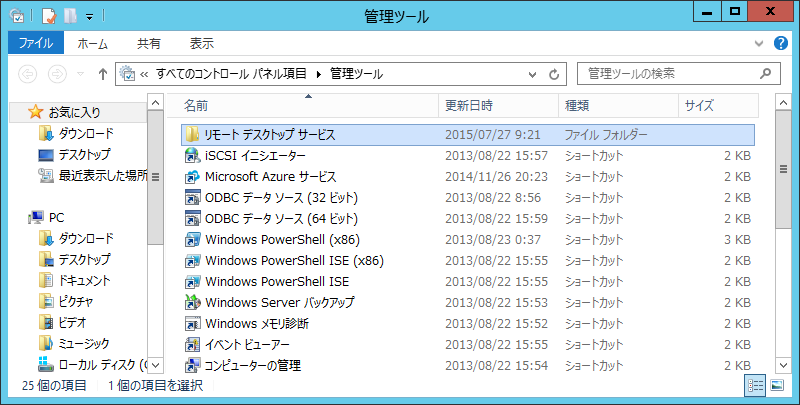Switch to large icons view button
The width and height of the screenshot is (800, 405).
(776, 385)
